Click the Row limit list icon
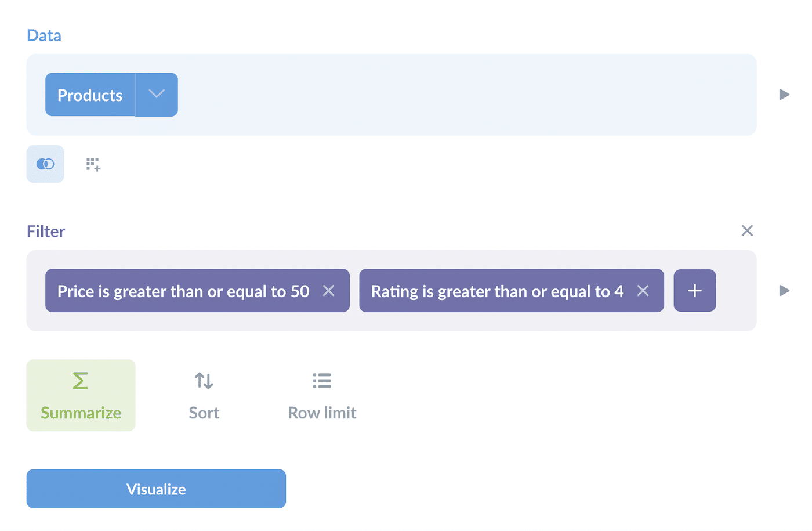The image size is (812, 531). pyautogui.click(x=321, y=380)
